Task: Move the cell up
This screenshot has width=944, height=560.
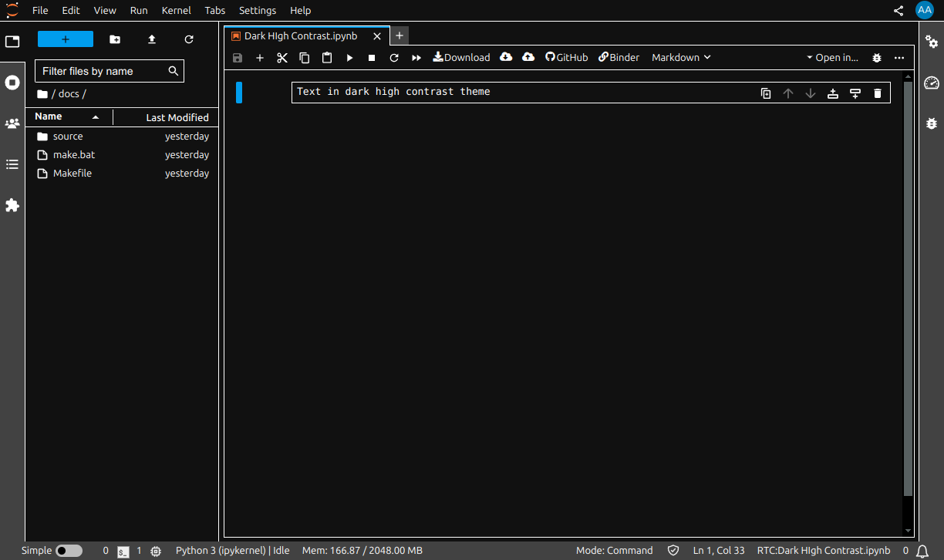Action: coord(788,93)
